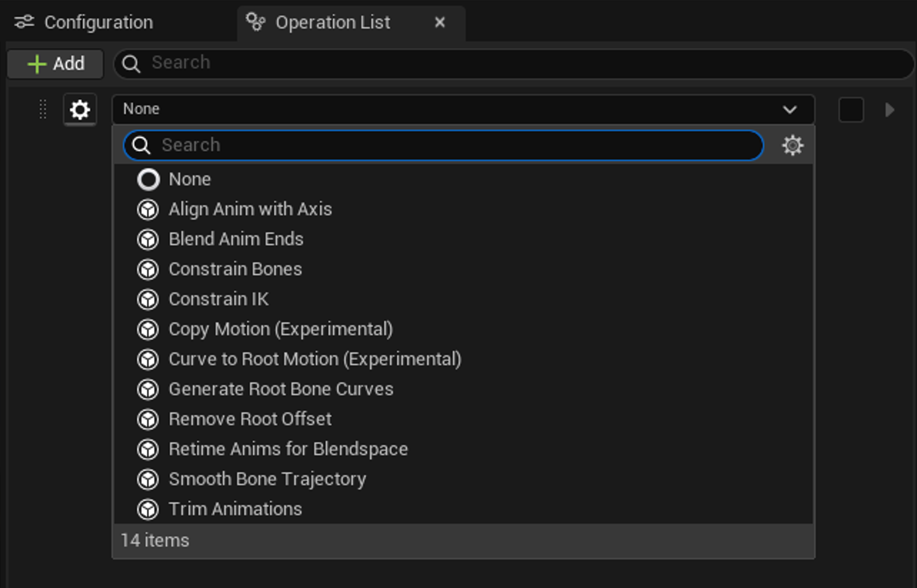Pick Curve to Root Motion (Experimental)
Screen dimensions: 917x588
click(x=463, y=359)
